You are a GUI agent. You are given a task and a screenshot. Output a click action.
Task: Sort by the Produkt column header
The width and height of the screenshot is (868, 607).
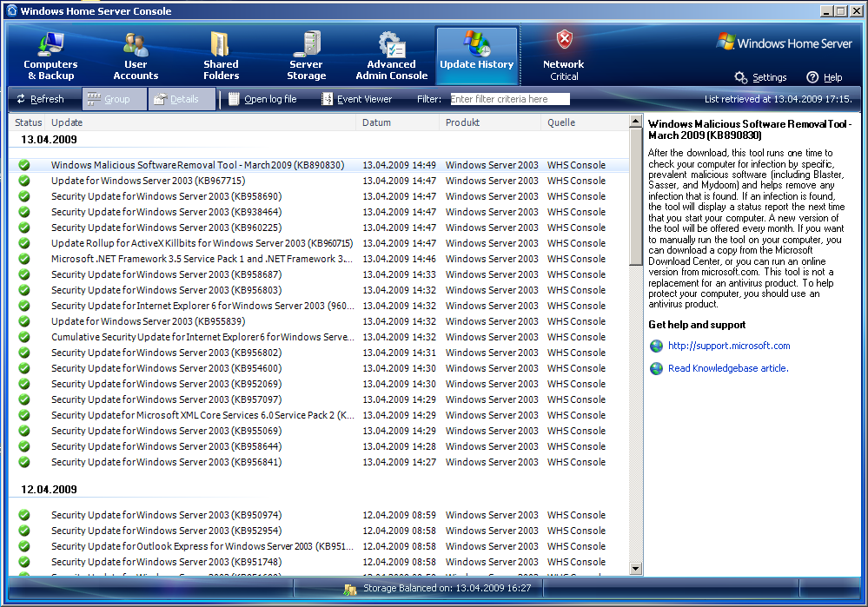pos(490,122)
